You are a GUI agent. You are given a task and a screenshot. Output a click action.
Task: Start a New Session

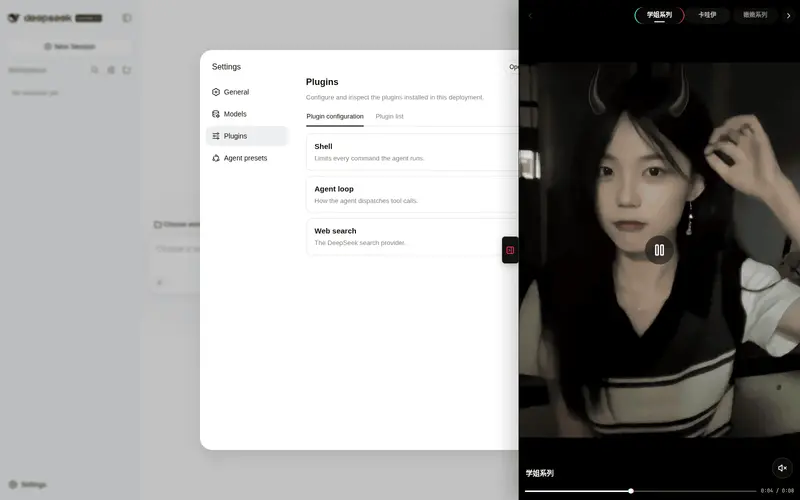[x=70, y=46]
